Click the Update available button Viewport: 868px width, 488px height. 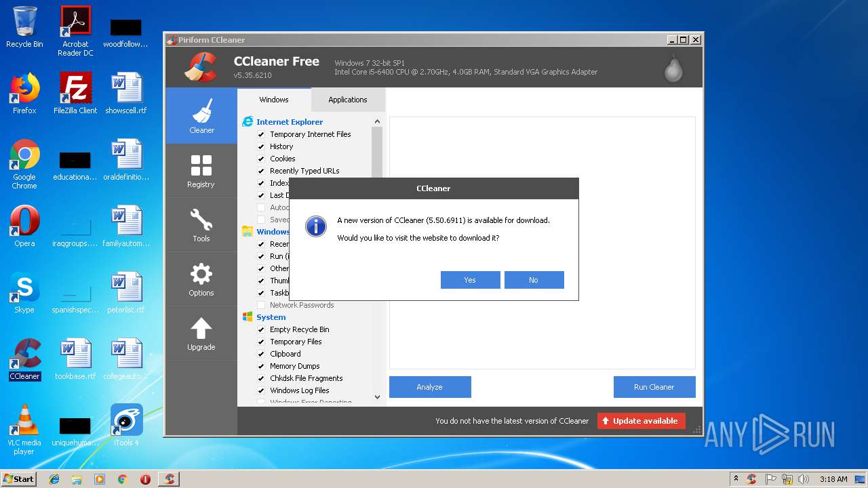pos(641,421)
